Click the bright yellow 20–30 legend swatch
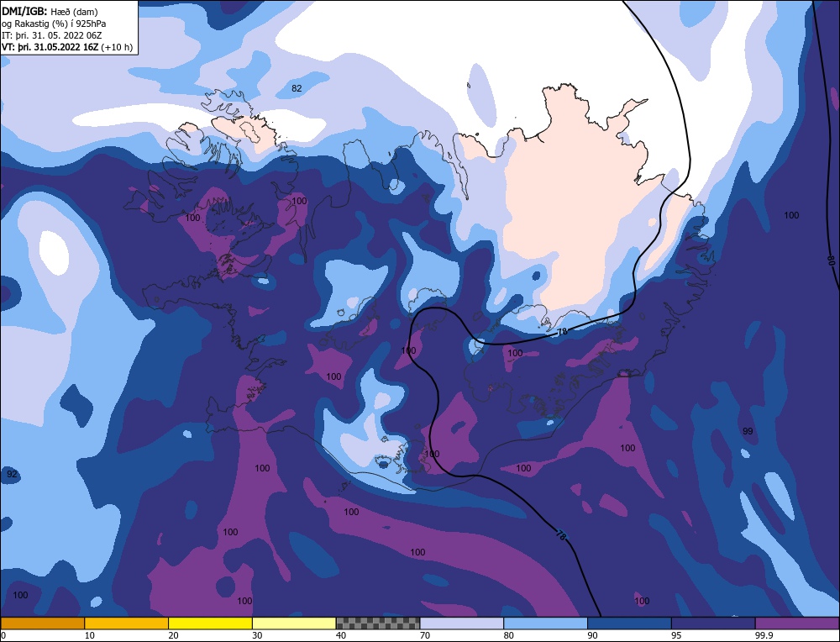The width and height of the screenshot is (840, 642). (211, 623)
